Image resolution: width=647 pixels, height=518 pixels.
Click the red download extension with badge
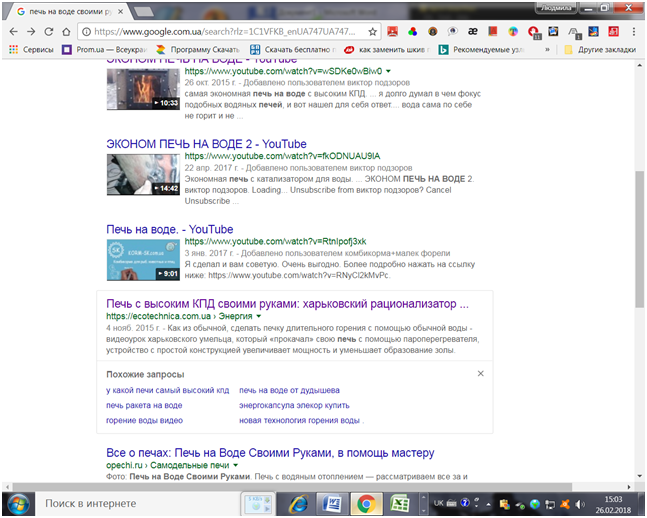click(534, 32)
